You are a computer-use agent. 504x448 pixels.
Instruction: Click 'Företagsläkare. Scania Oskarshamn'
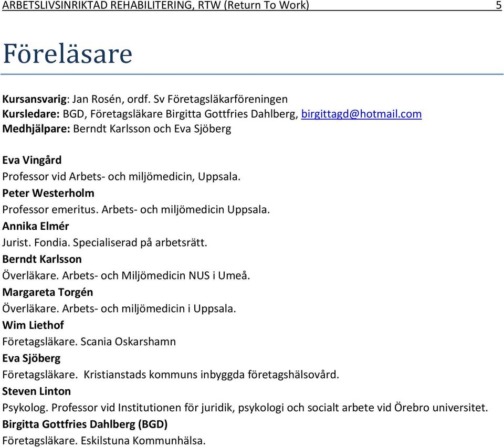[x=89, y=342]
